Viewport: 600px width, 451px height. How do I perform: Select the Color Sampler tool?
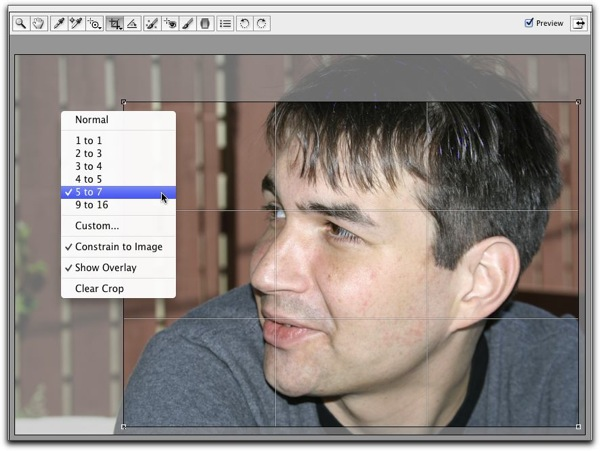tap(76, 23)
